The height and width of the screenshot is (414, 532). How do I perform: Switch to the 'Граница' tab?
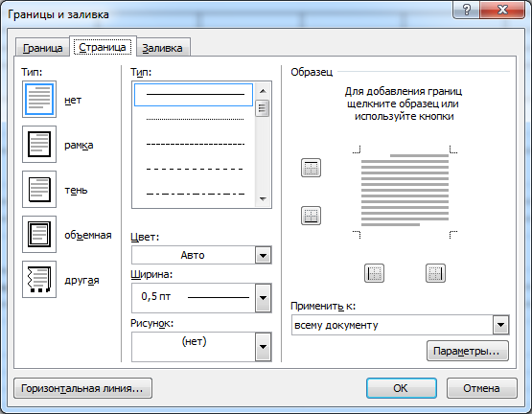click(43, 48)
